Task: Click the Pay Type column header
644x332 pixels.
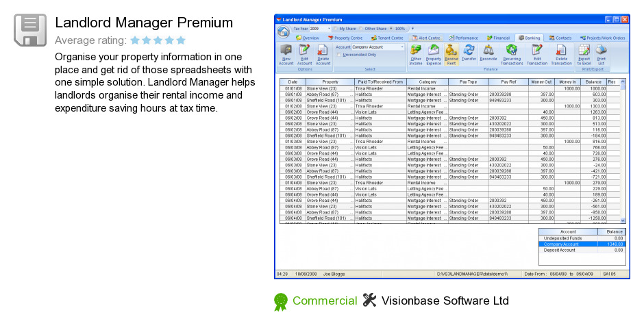Action: coord(468,82)
